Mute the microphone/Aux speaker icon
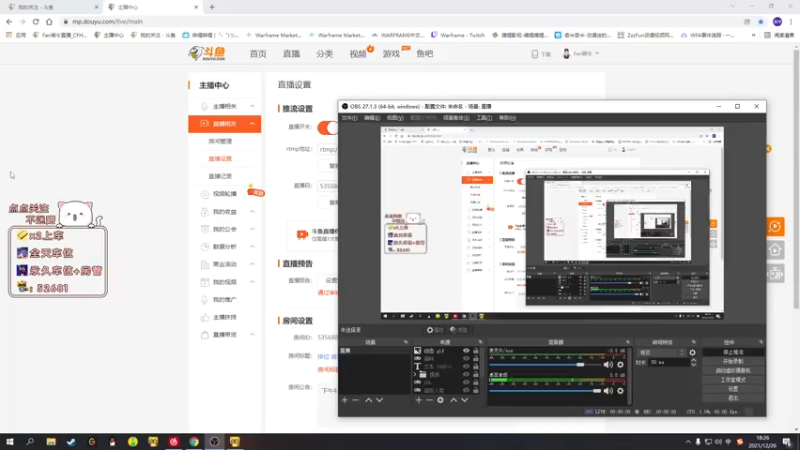 point(608,365)
